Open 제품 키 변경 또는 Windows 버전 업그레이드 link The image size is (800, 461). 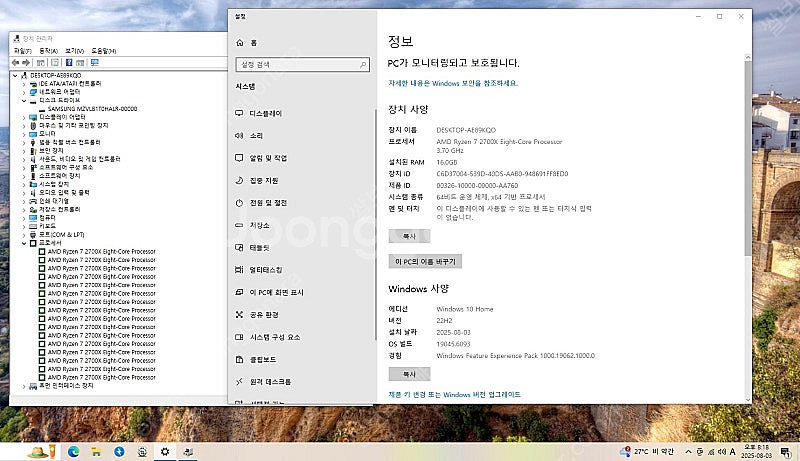tap(455, 395)
